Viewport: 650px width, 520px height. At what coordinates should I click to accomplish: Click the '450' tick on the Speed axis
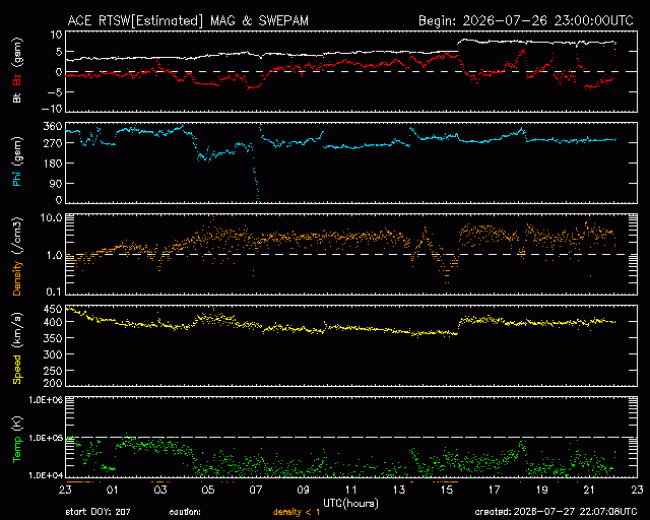coord(53,309)
